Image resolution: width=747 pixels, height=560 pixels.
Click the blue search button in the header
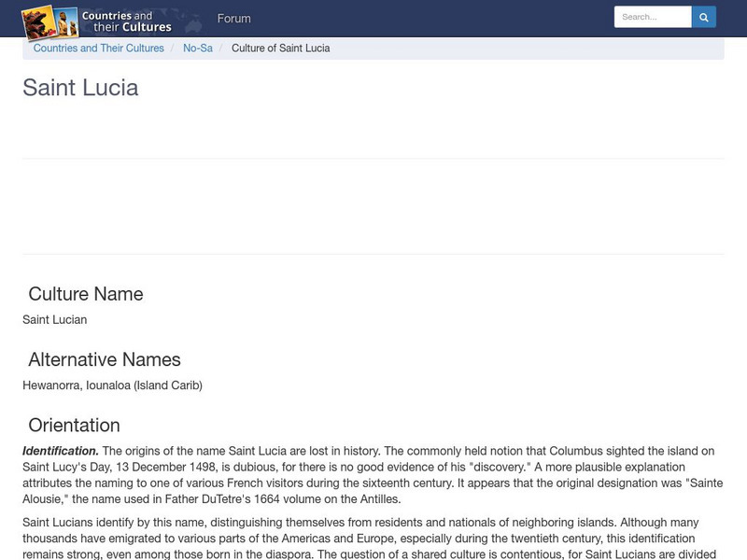[703, 16]
